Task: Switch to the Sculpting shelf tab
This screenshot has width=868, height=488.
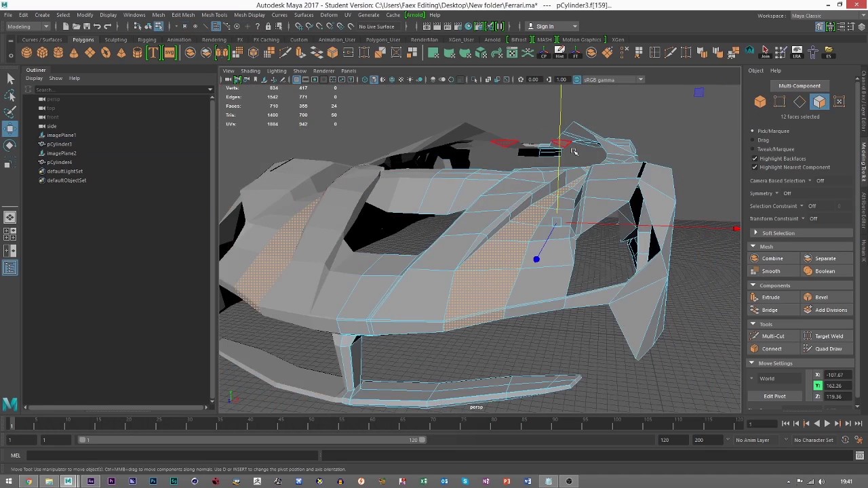Action: click(115, 39)
